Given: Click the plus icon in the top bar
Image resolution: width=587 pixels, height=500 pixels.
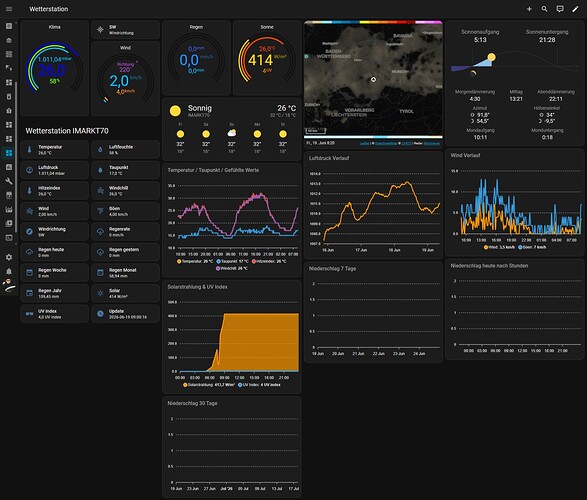Looking at the screenshot, I should point(529,9).
